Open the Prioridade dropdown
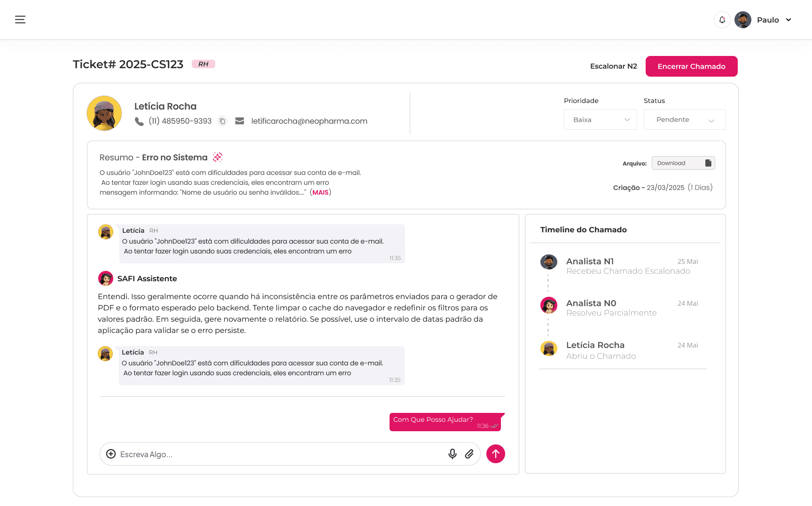The image size is (812, 506). pos(600,120)
